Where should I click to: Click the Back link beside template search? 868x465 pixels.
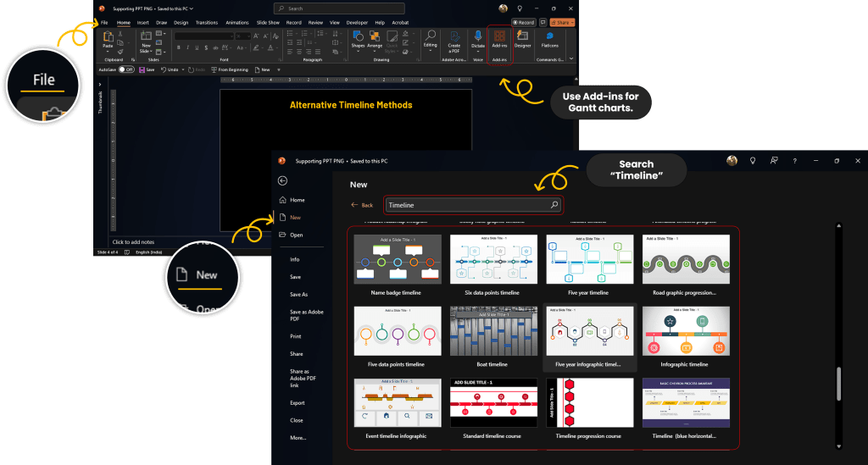pyautogui.click(x=362, y=205)
